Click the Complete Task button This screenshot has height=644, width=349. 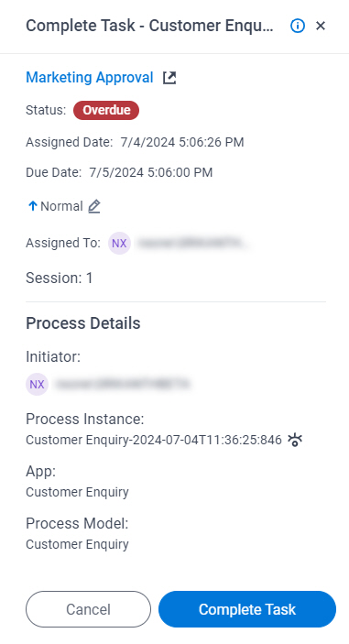point(247,609)
